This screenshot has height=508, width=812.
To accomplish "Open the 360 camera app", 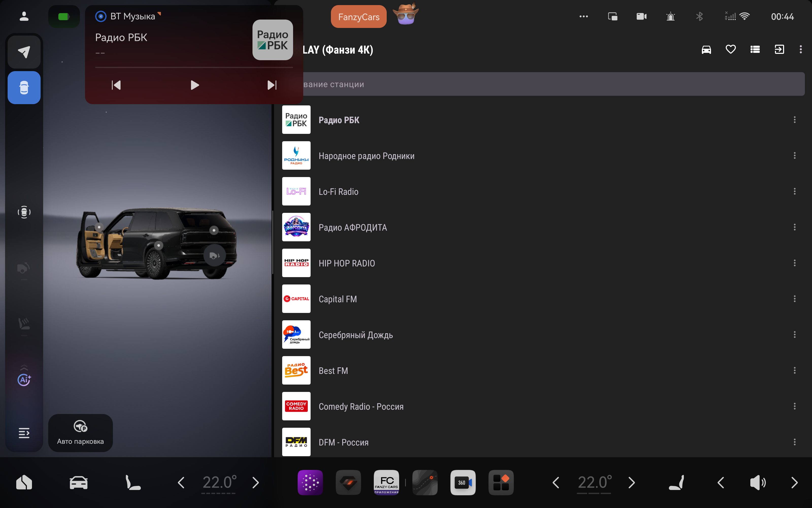I will tap(463, 482).
